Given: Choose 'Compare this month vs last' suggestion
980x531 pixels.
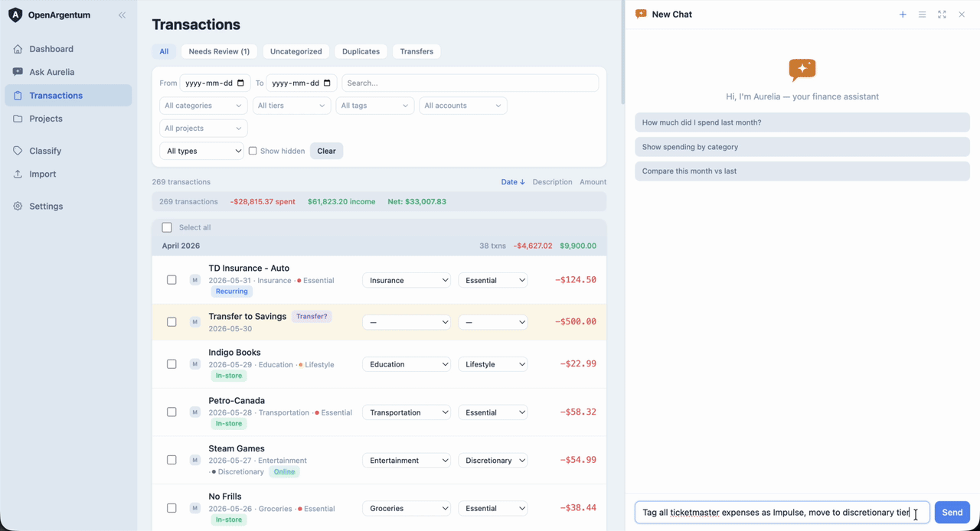Looking at the screenshot, I should [802, 171].
